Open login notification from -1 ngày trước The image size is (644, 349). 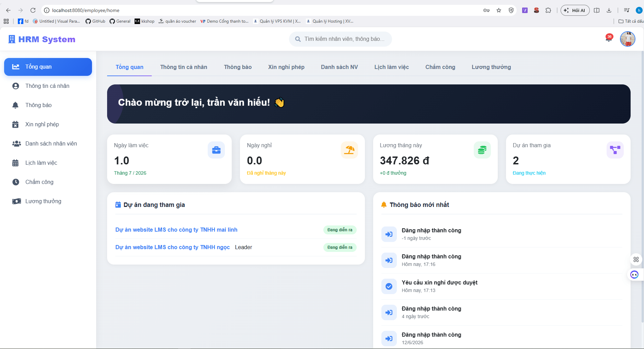pos(502,234)
